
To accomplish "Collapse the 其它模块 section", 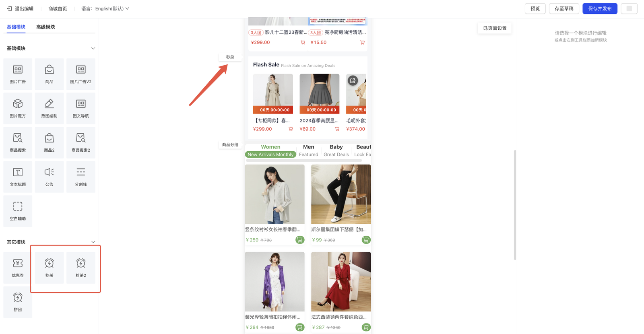I will coord(93,242).
